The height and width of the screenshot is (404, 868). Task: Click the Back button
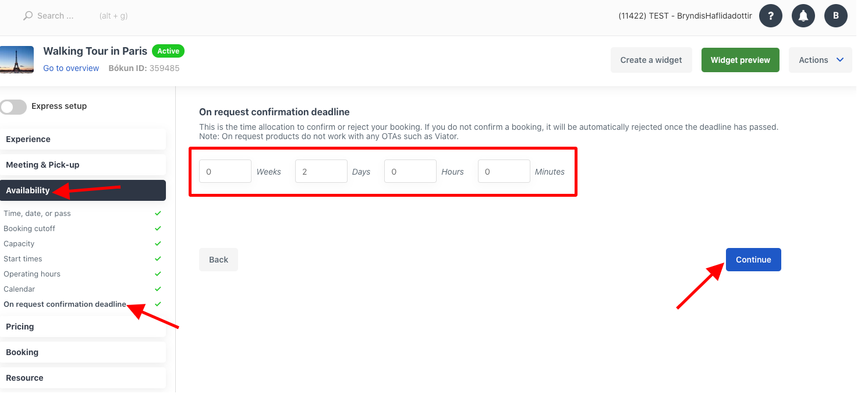[218, 260]
